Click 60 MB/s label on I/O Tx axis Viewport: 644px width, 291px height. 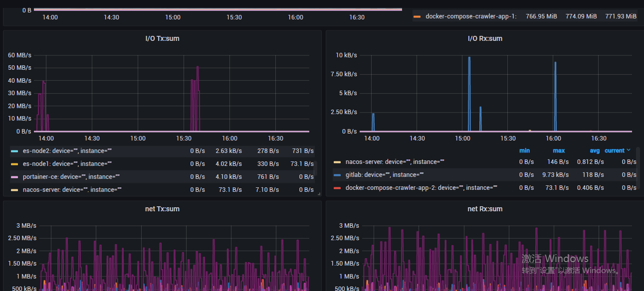pyautogui.click(x=19, y=55)
